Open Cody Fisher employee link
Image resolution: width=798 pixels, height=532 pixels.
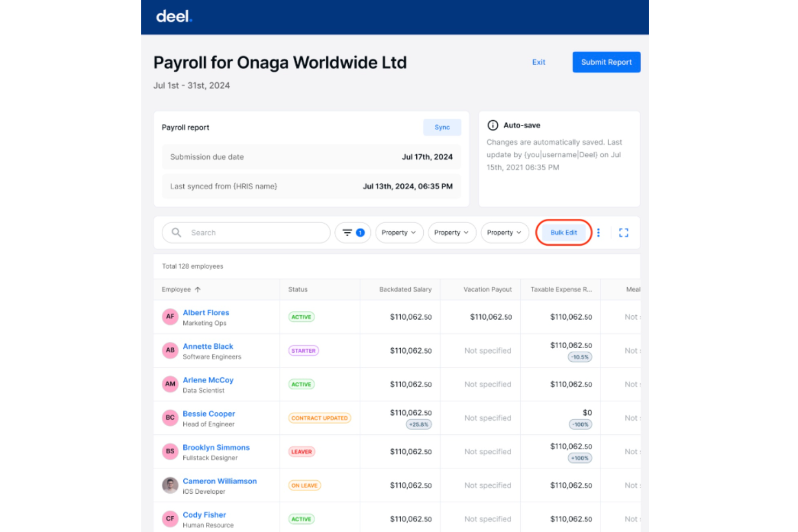(x=204, y=515)
